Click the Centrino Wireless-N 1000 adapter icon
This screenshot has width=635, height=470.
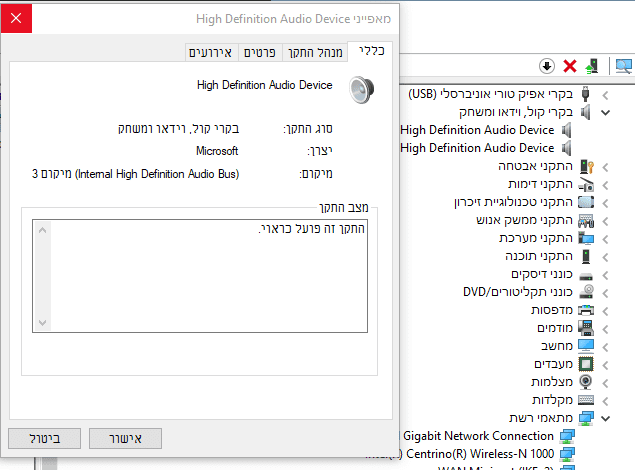click(x=567, y=454)
